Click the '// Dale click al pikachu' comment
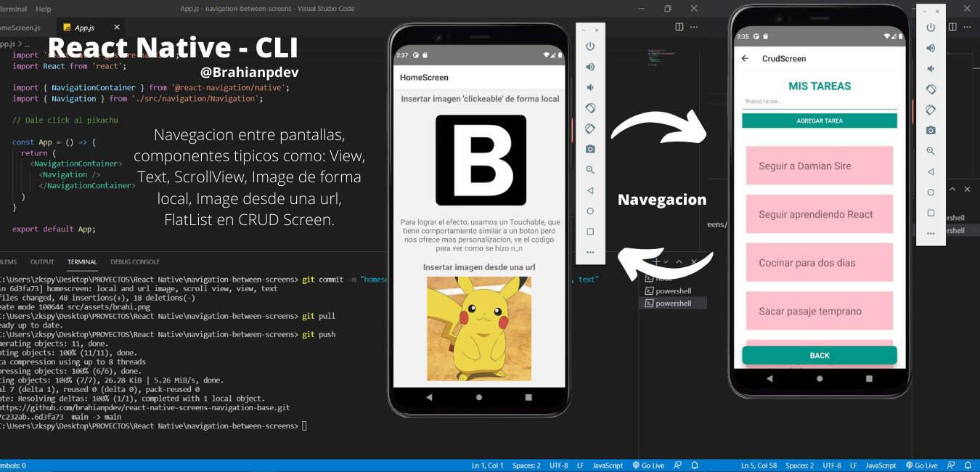Screen dimensions: 980x472 tap(65, 120)
